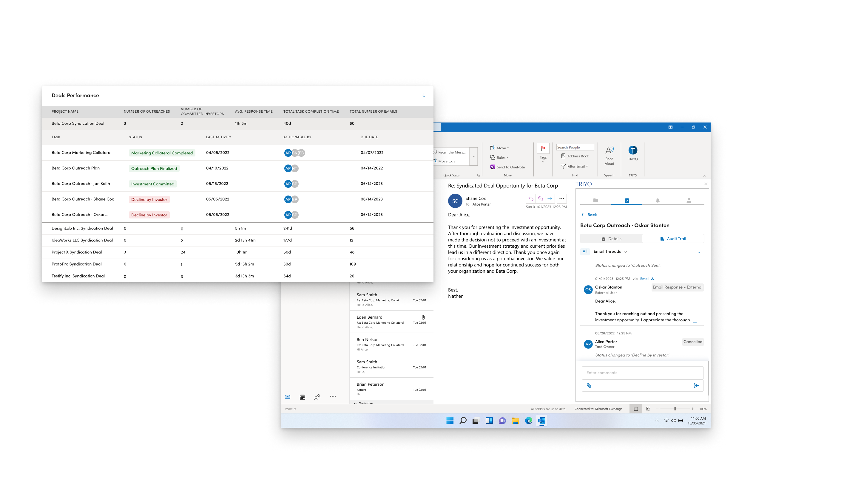The width and height of the screenshot is (861, 504).
Task: Expand the Quick Steps gallery arrow
Action: (473, 157)
